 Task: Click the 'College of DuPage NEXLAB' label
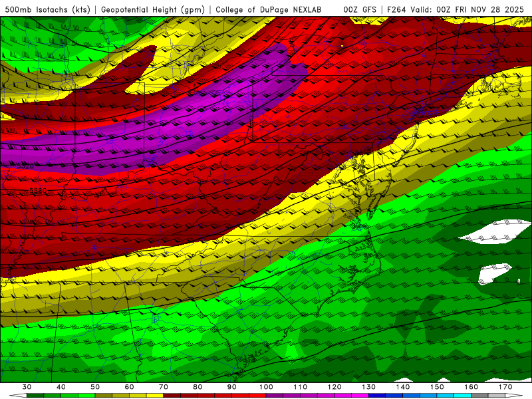click(x=269, y=9)
